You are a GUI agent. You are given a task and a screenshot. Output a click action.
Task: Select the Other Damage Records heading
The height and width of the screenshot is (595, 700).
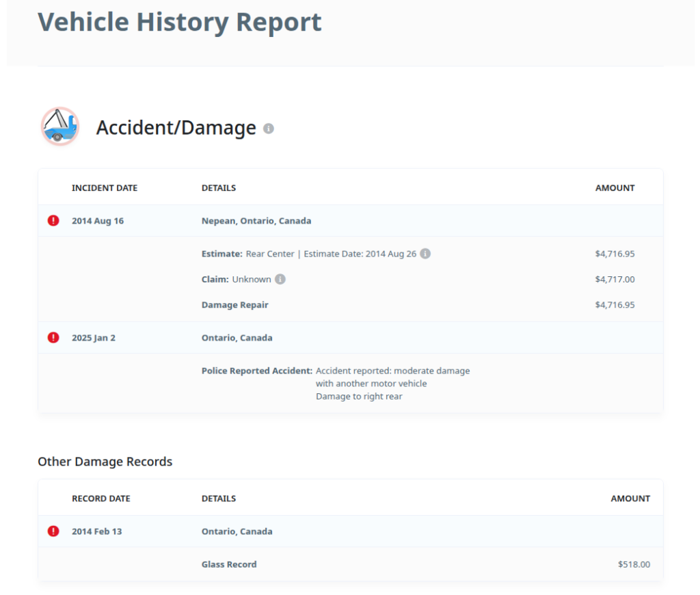tap(105, 462)
